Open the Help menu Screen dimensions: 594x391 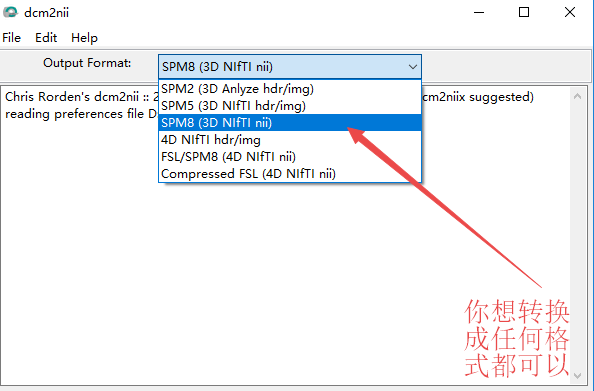84,38
